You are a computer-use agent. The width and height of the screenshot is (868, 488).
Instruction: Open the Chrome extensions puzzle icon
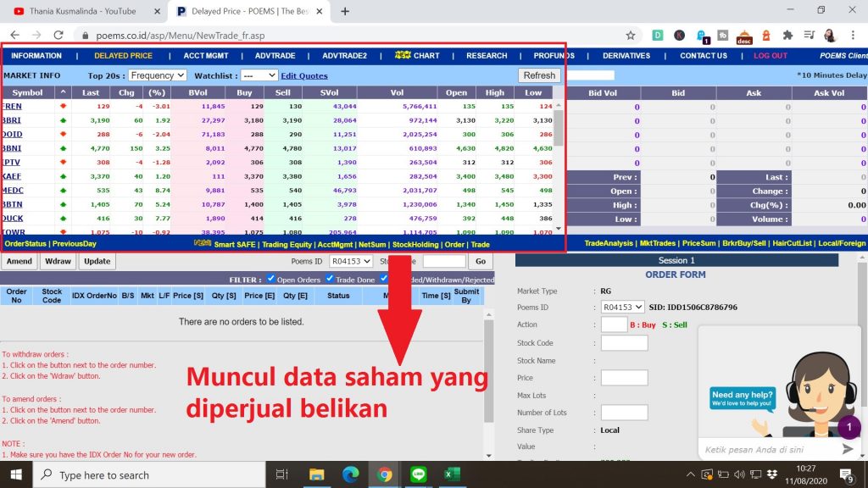[x=787, y=36]
